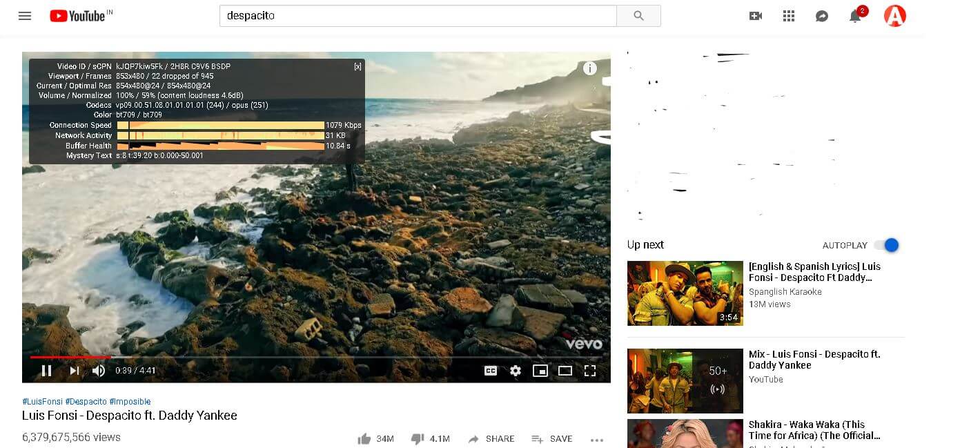Click the Buffer Health 10.84 s value
This screenshot has height=448, width=980.
(338, 146)
